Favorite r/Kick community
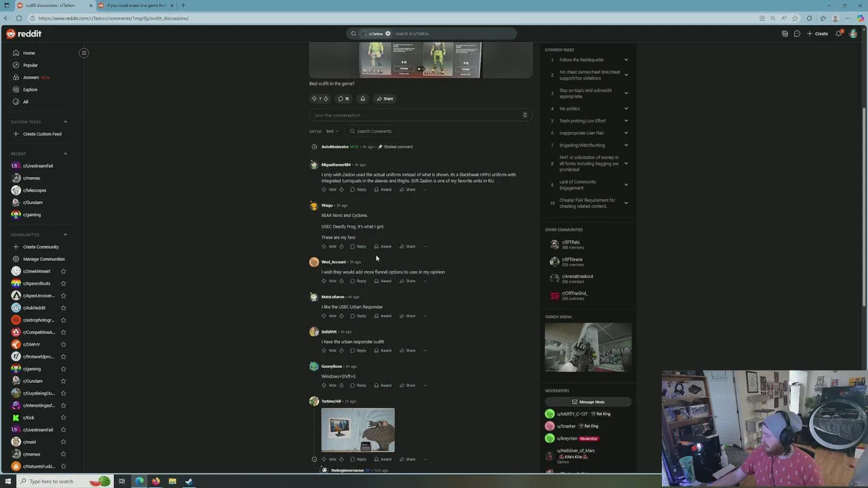Image resolution: width=868 pixels, height=488 pixels. pos(63,418)
